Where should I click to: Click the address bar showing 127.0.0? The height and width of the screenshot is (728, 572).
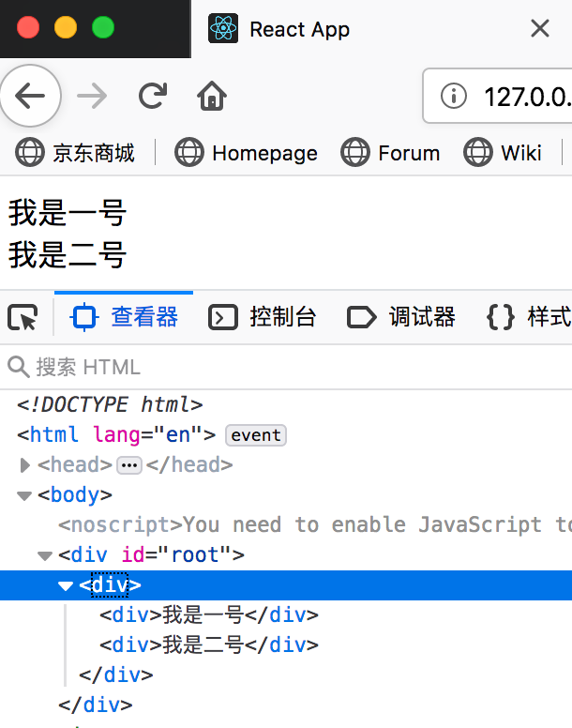pyautogui.click(x=498, y=96)
